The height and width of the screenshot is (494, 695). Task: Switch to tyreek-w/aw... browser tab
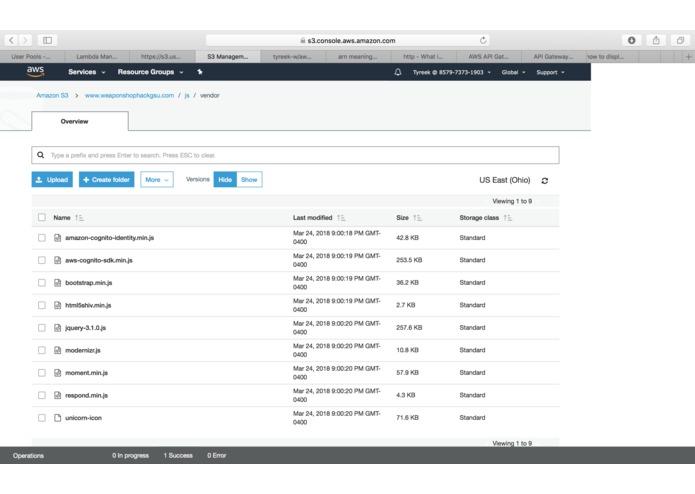292,57
